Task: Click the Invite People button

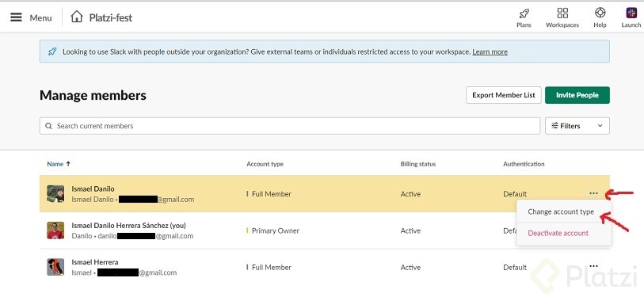Action: point(577,95)
